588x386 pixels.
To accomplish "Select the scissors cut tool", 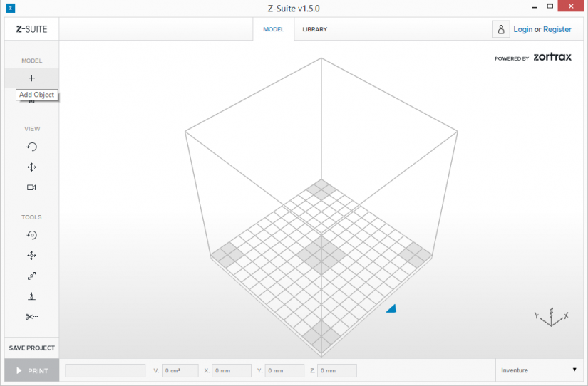I will point(32,317).
